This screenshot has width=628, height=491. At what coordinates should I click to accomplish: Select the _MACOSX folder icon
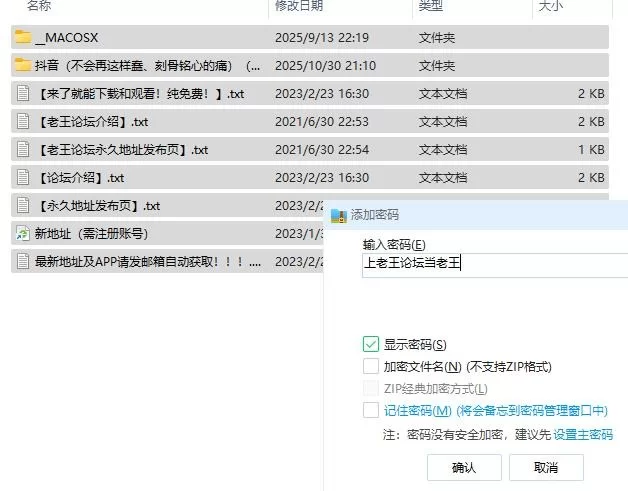pyautogui.click(x=23, y=37)
